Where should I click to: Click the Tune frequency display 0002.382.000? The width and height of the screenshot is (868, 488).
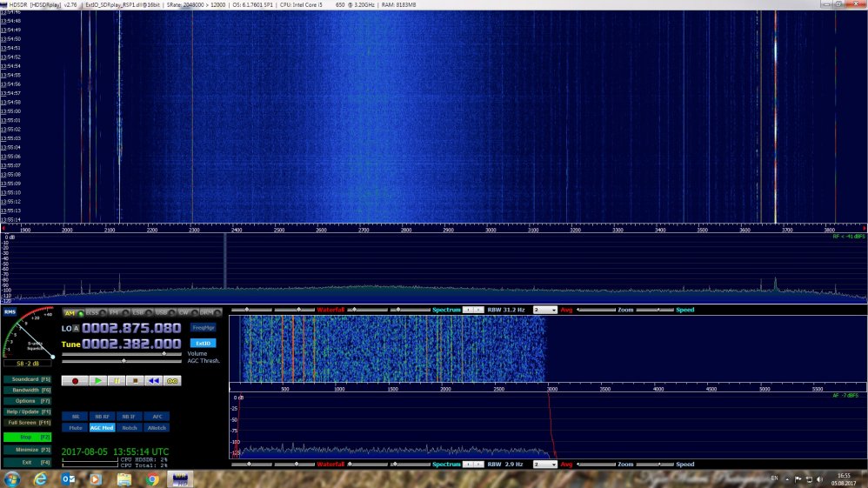[x=131, y=344]
